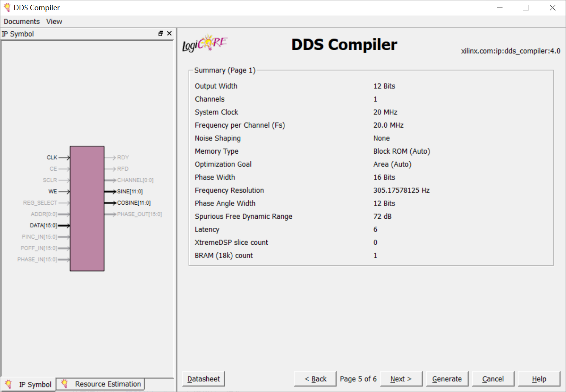This screenshot has height=392, width=566.
Task: Select the RFD output port
Action: click(123, 169)
